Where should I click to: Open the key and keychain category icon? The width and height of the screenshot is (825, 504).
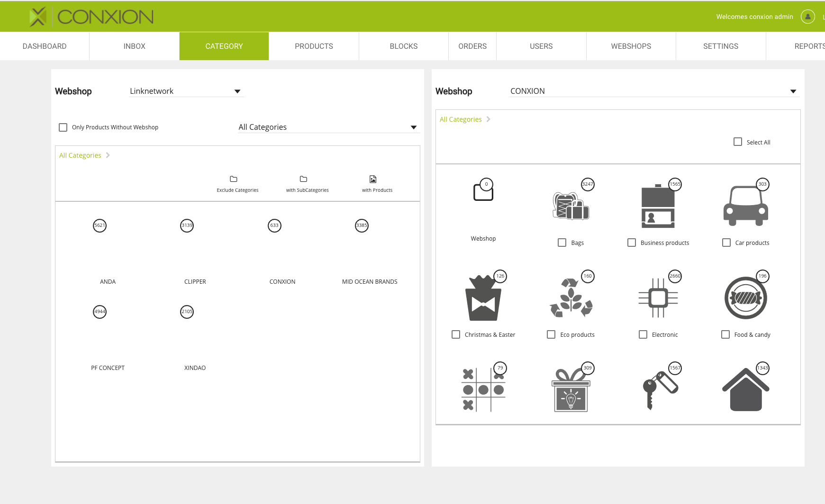point(660,390)
